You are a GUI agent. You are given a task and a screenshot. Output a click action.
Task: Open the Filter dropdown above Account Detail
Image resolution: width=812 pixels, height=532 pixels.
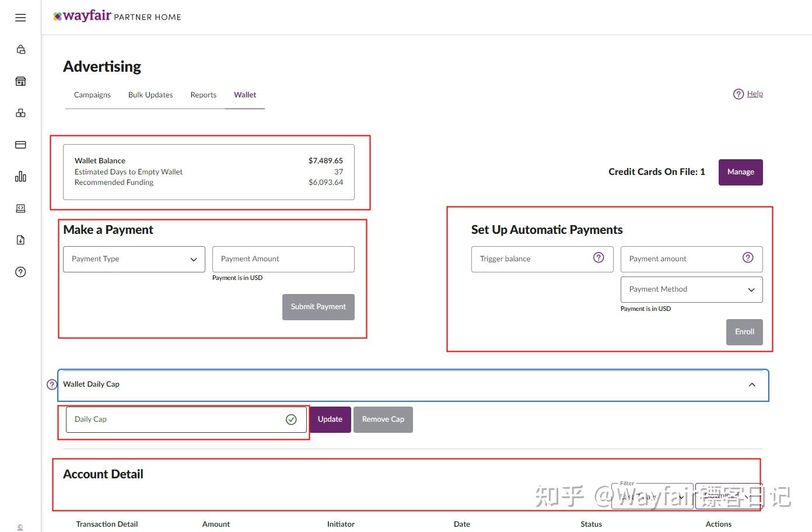652,495
